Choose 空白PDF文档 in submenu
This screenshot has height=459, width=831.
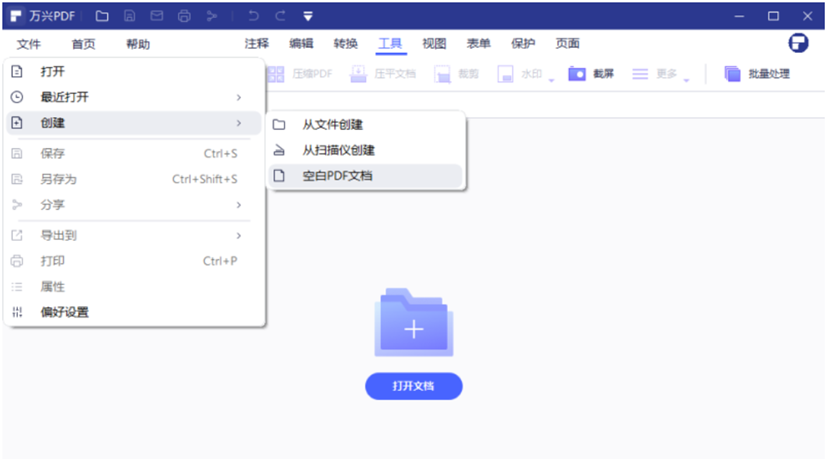point(366,175)
